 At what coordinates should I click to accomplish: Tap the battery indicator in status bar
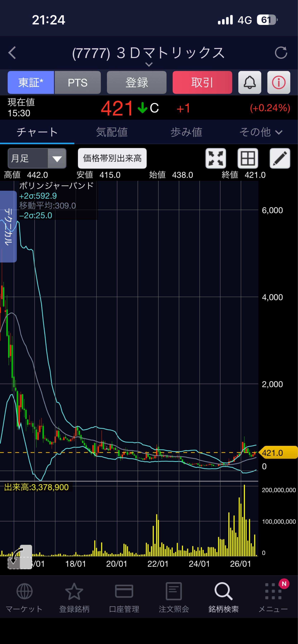click(267, 20)
